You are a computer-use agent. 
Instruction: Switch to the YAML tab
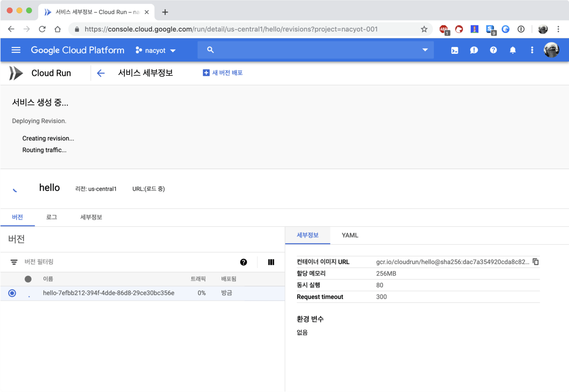(350, 235)
